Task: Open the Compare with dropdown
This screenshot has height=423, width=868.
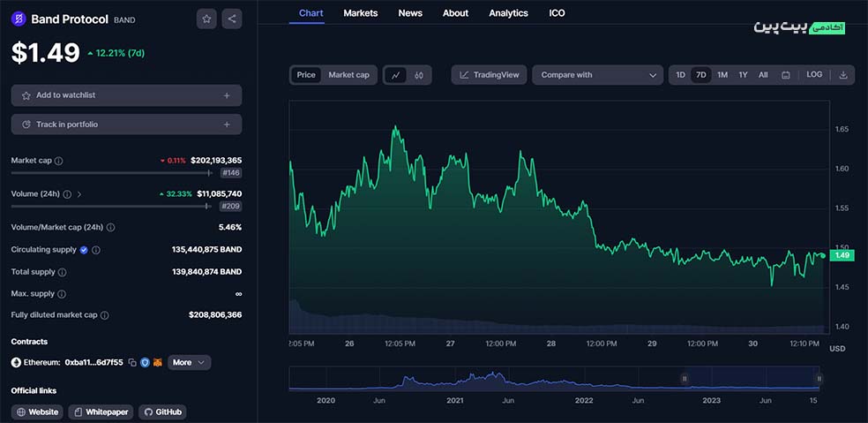Action: click(x=597, y=75)
